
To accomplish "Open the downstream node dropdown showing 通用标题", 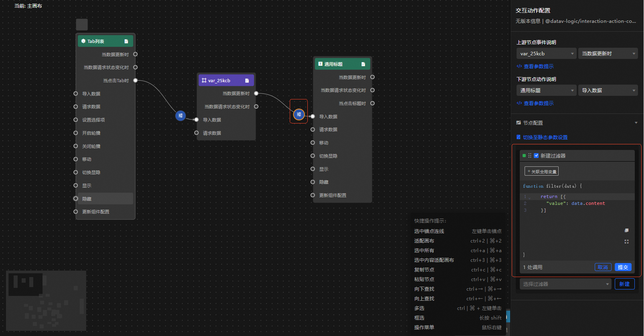I will tap(546, 90).
